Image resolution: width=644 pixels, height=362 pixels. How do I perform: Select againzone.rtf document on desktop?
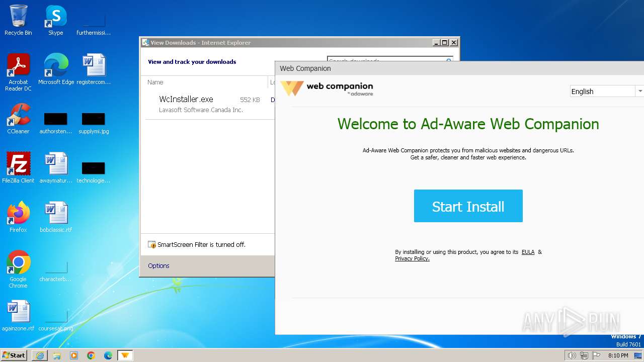[18, 316]
